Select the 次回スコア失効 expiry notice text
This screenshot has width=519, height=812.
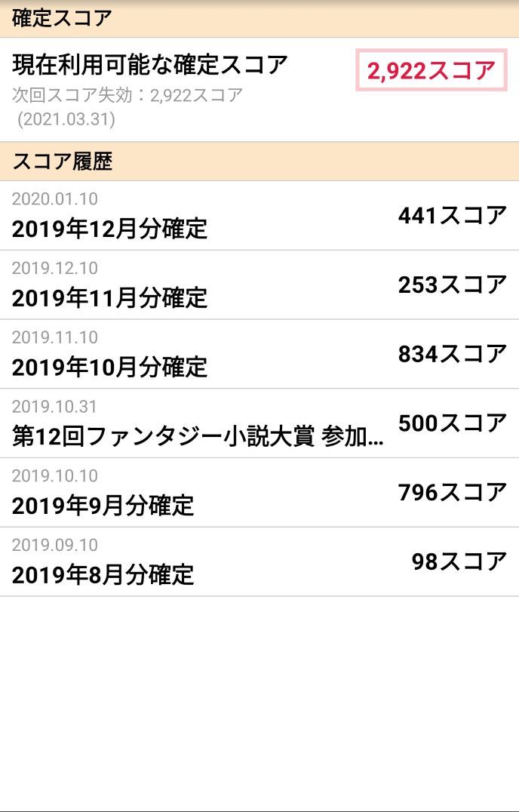click(x=127, y=95)
